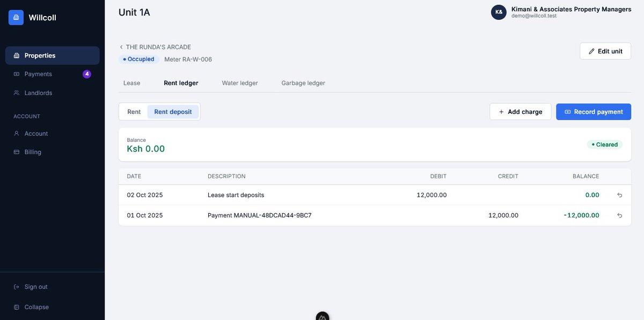Toggle ledger view to Rent deposit
This screenshot has height=320, width=644.
click(173, 112)
